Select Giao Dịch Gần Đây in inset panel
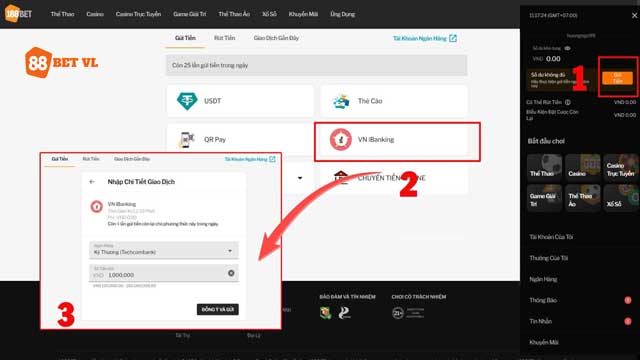Image resolution: width=640 pixels, height=360 pixels. pos(132,159)
